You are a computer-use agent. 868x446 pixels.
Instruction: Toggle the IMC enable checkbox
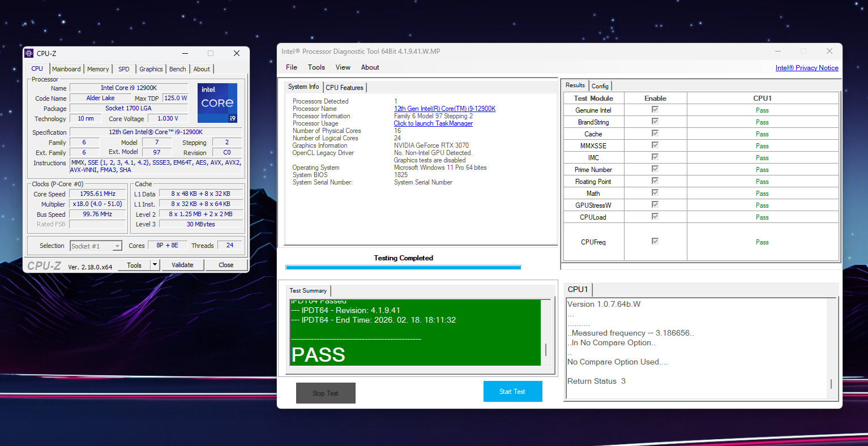click(x=655, y=157)
